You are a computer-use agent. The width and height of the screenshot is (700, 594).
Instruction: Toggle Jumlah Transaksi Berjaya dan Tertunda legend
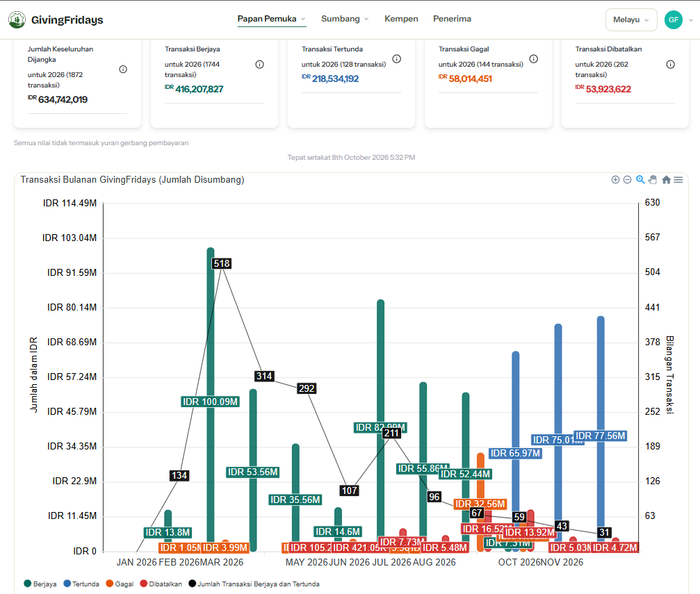(254, 584)
